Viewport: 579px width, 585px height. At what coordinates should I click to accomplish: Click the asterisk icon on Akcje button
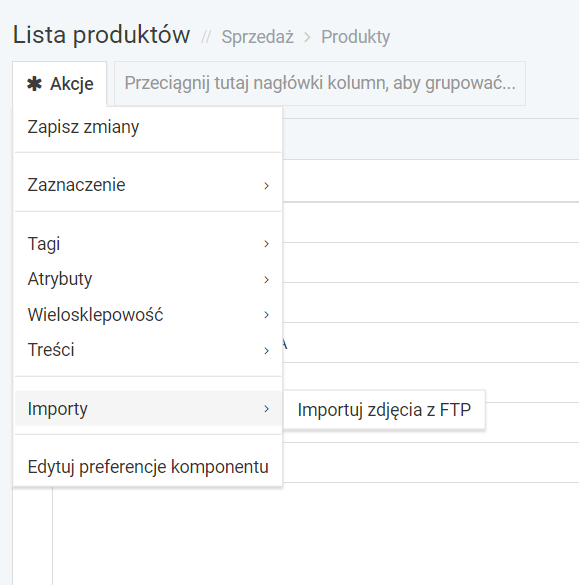point(34,84)
